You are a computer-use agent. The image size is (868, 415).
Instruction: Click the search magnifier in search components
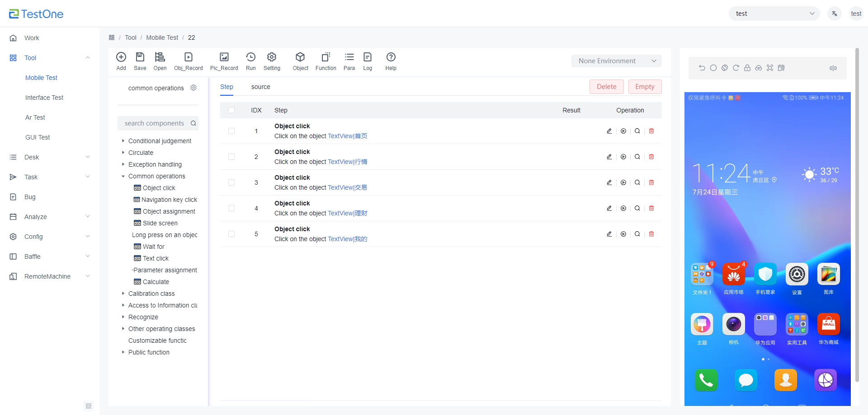click(x=193, y=123)
